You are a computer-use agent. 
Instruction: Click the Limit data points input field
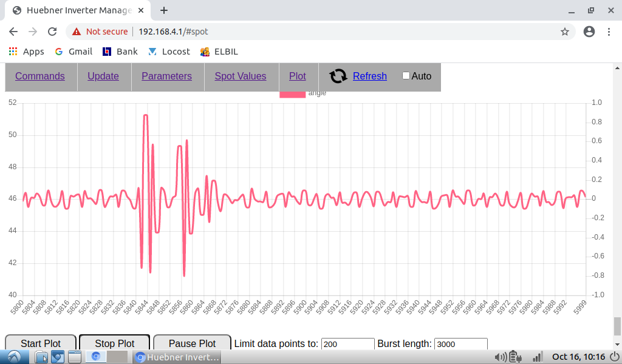coord(347,344)
